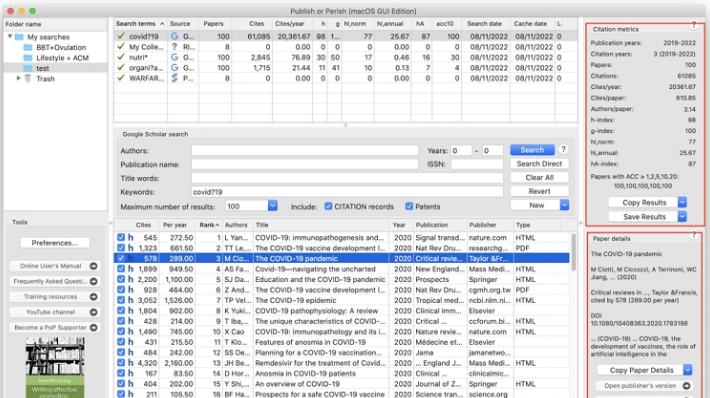Toggle the CITATION records checkbox

coord(328,206)
